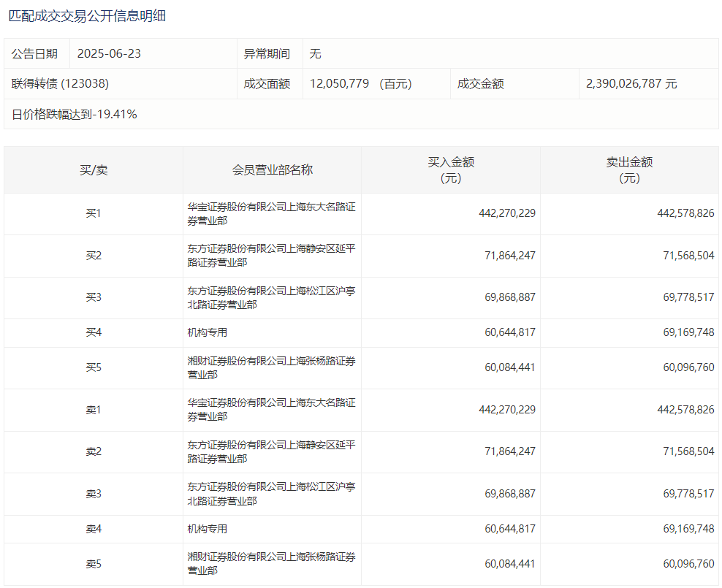722x588 pixels.
Task: Select the 成交面额 value 12,050,779
Action: point(341,84)
